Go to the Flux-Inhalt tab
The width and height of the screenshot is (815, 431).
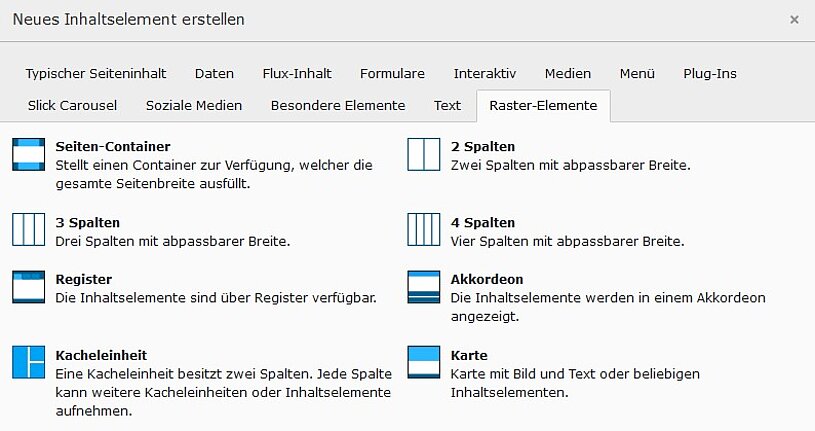tap(297, 73)
